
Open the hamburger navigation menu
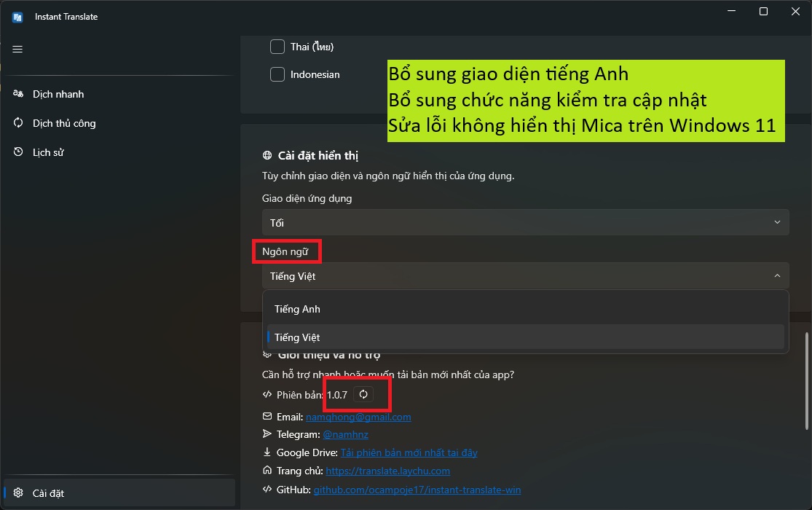pyautogui.click(x=17, y=50)
